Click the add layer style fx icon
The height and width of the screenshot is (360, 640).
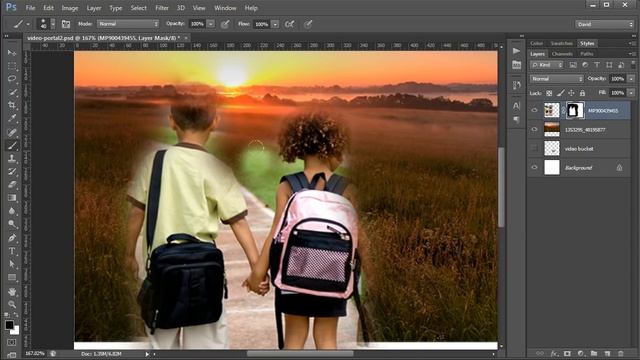554,353
